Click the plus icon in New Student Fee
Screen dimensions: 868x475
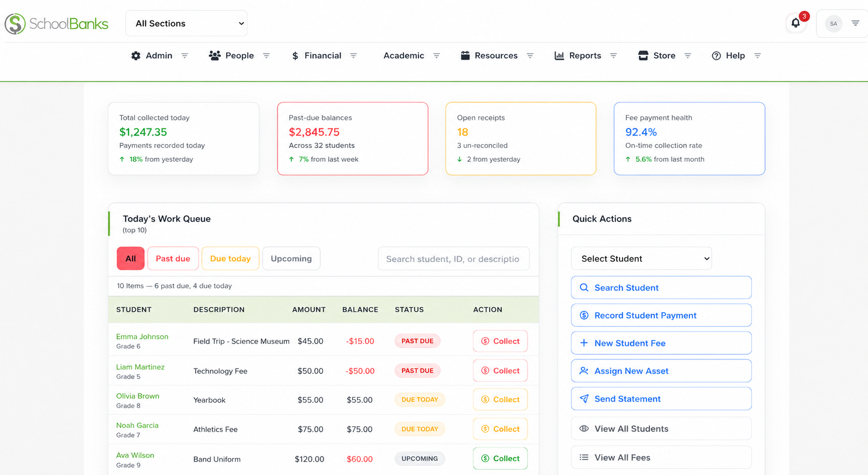pos(584,343)
